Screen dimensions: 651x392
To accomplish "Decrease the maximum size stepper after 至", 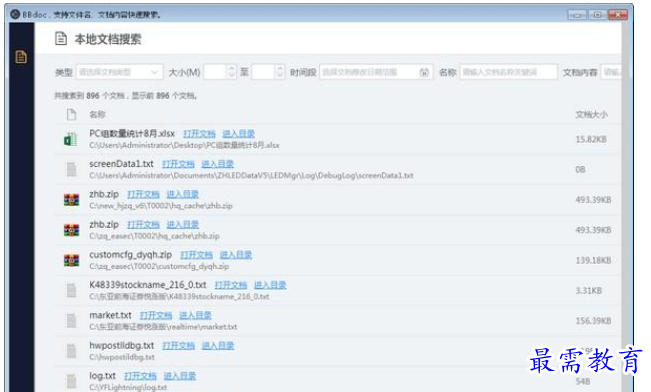I will [280, 76].
